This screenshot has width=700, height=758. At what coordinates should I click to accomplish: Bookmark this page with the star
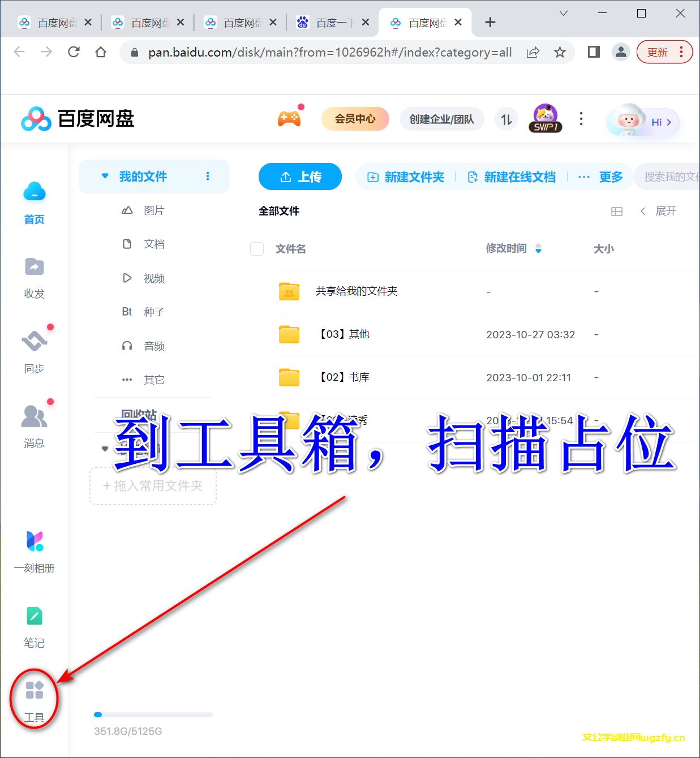(x=560, y=52)
